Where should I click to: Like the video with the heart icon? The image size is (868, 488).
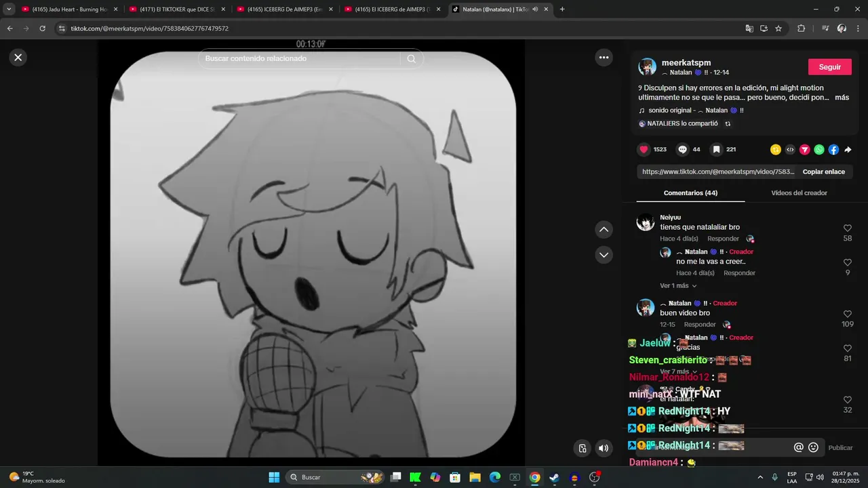click(x=644, y=149)
